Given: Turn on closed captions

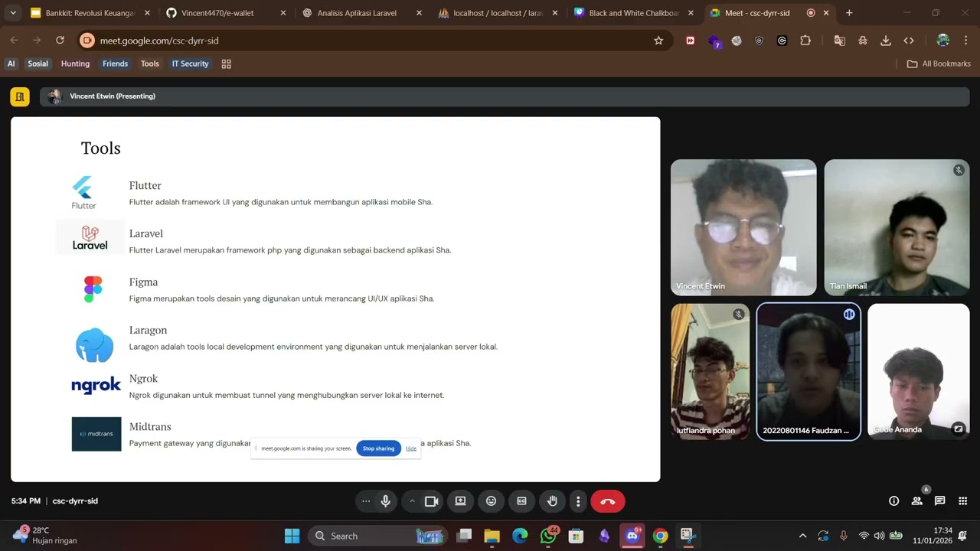Looking at the screenshot, I should click(x=521, y=501).
